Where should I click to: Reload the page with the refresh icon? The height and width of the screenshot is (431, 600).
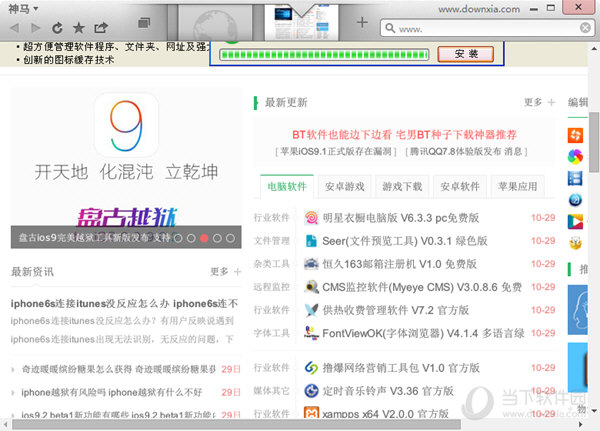coord(57,27)
